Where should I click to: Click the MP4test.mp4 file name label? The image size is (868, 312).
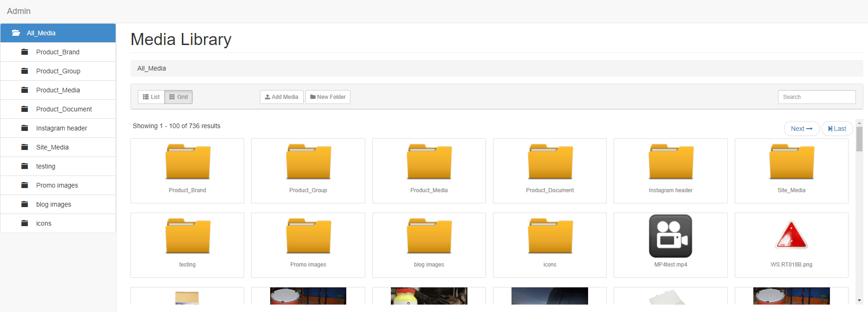(671, 265)
